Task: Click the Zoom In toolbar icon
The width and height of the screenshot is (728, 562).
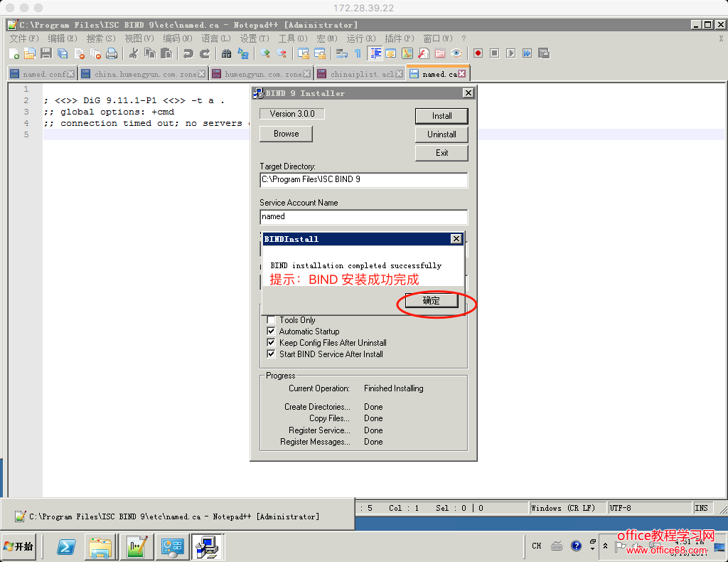Action: [264, 53]
